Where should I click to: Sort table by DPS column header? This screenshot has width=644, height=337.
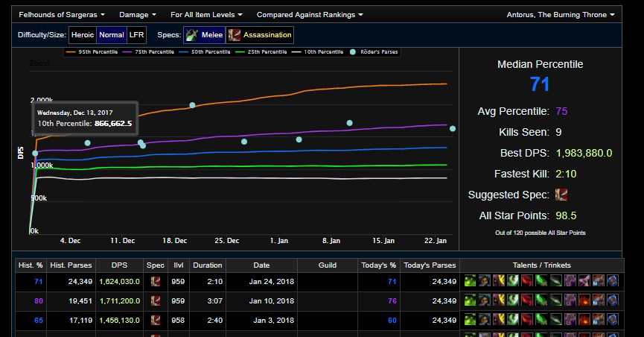point(119,265)
